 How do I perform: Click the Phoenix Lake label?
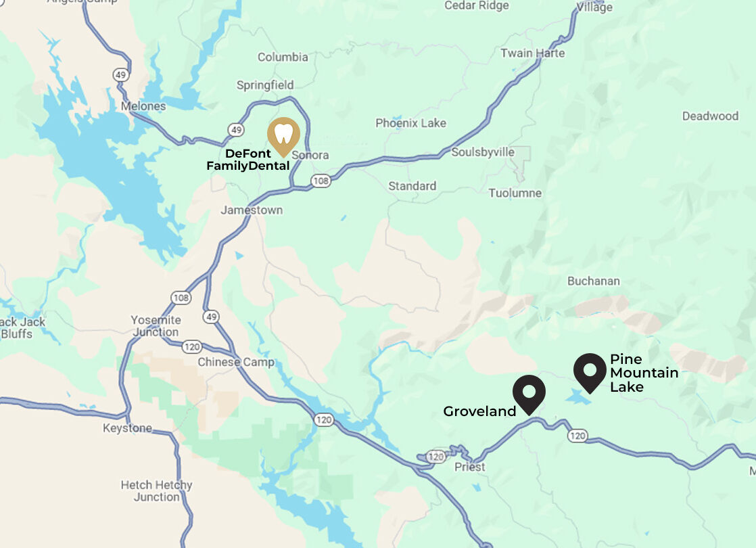click(x=410, y=123)
